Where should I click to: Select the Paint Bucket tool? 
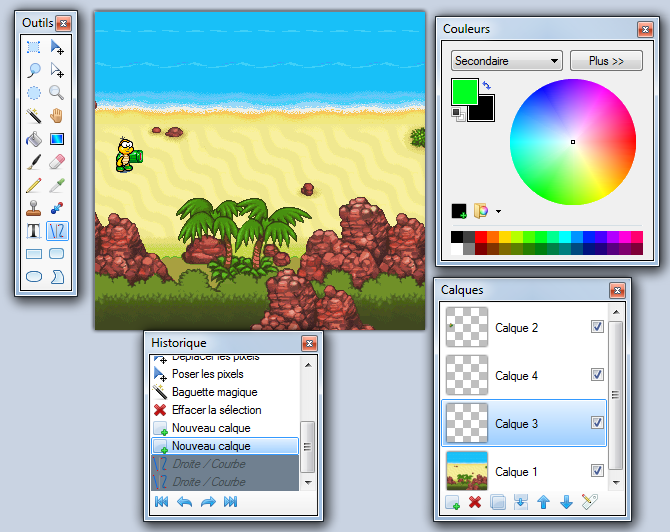[33, 139]
